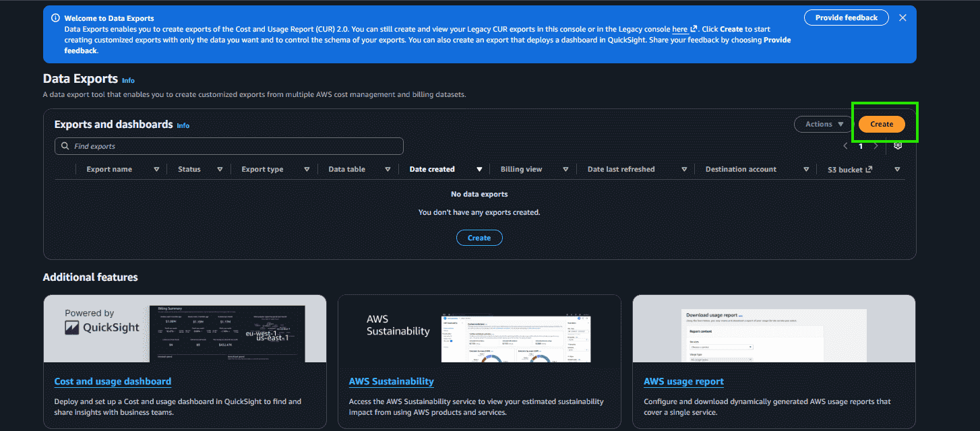This screenshot has height=431, width=980.
Task: Open Cost and usage dashboard link
Action: coord(113,381)
